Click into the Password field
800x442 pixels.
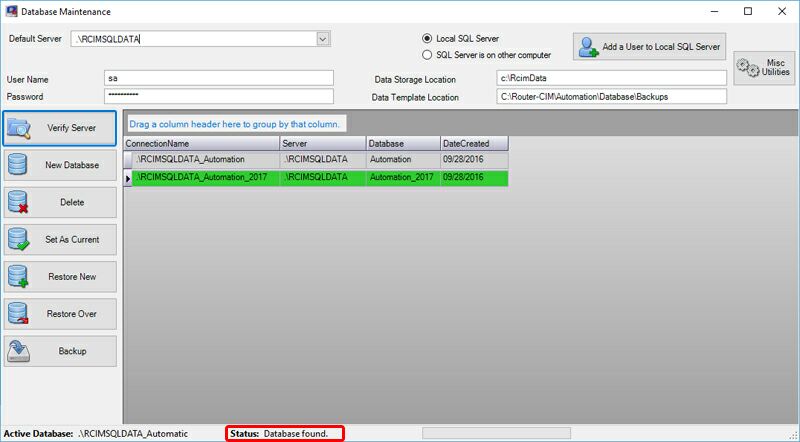[x=218, y=96]
